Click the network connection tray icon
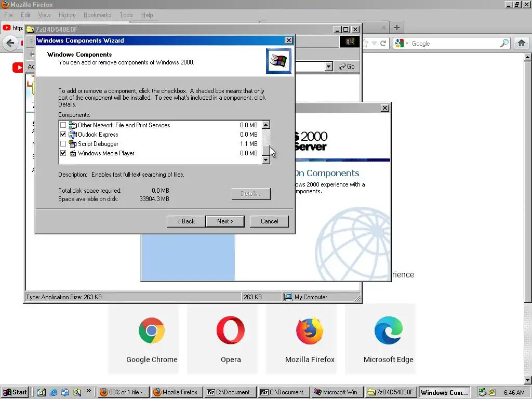 (482, 392)
